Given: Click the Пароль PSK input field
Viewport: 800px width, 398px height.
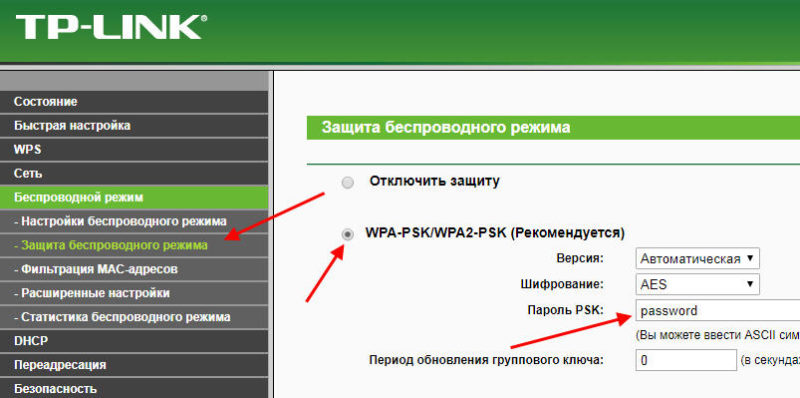Looking at the screenshot, I should click(717, 310).
